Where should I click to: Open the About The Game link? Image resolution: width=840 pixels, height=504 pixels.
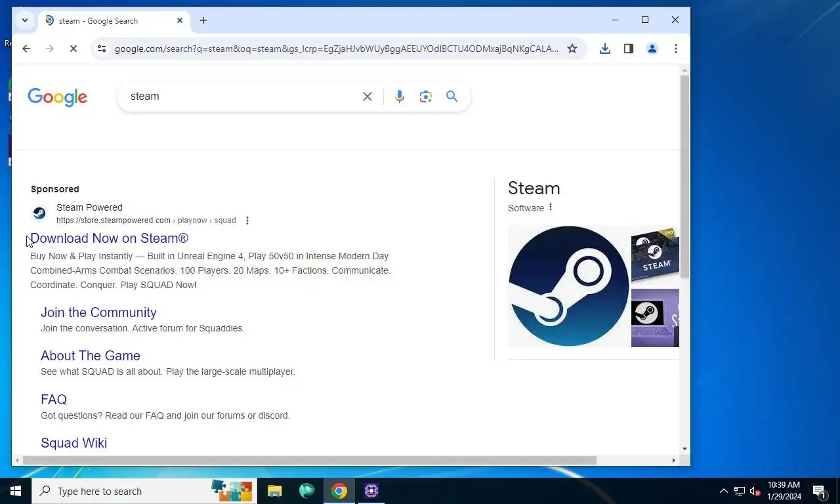(x=91, y=356)
